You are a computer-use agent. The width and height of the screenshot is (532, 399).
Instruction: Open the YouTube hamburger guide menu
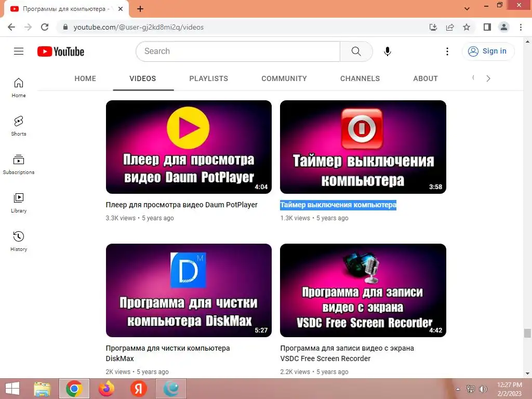[19, 51]
